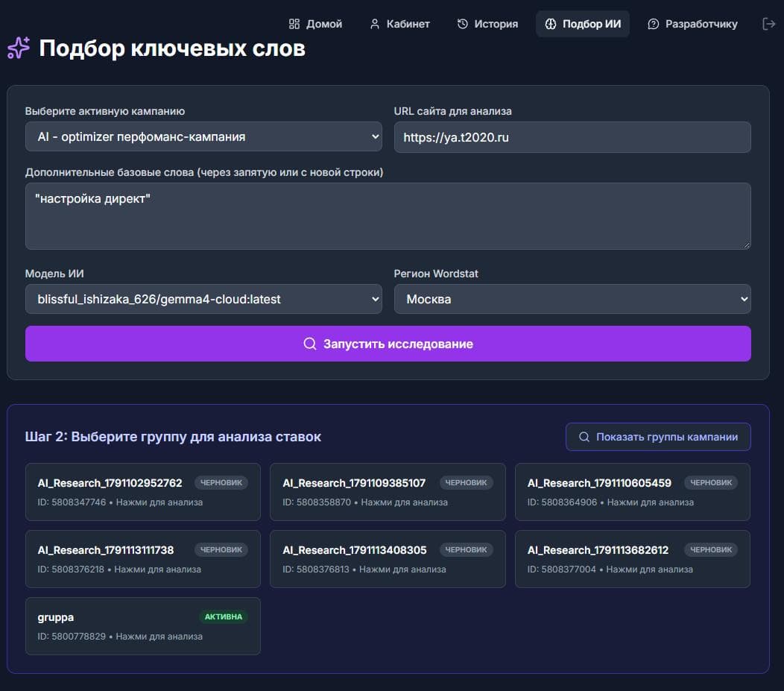Click the ID: 5808358870 text

pyautogui.click(x=317, y=502)
